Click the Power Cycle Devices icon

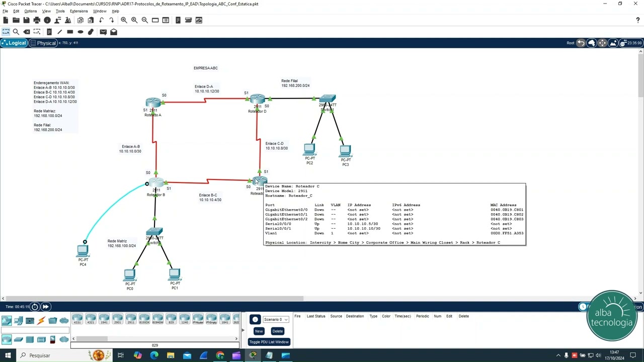tap(35, 307)
